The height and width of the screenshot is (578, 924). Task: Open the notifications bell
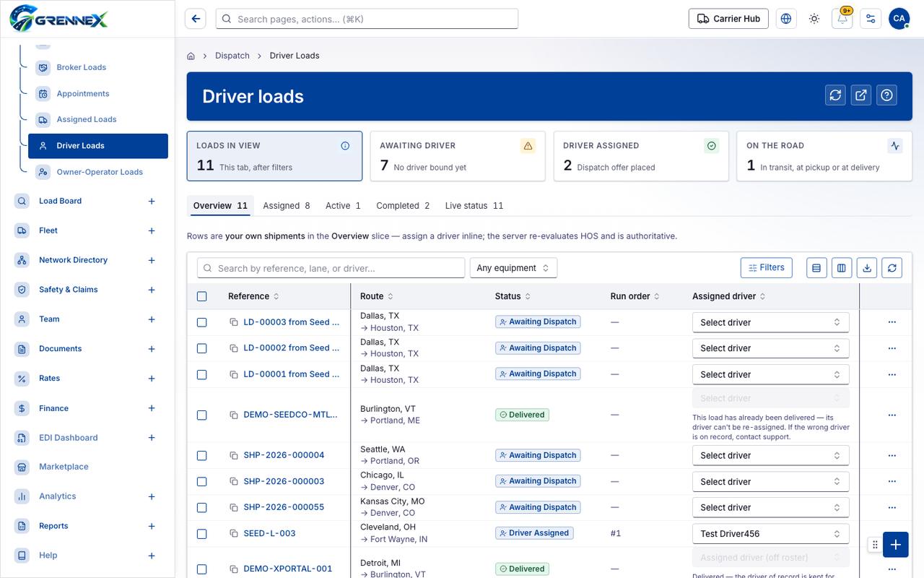pyautogui.click(x=842, y=19)
